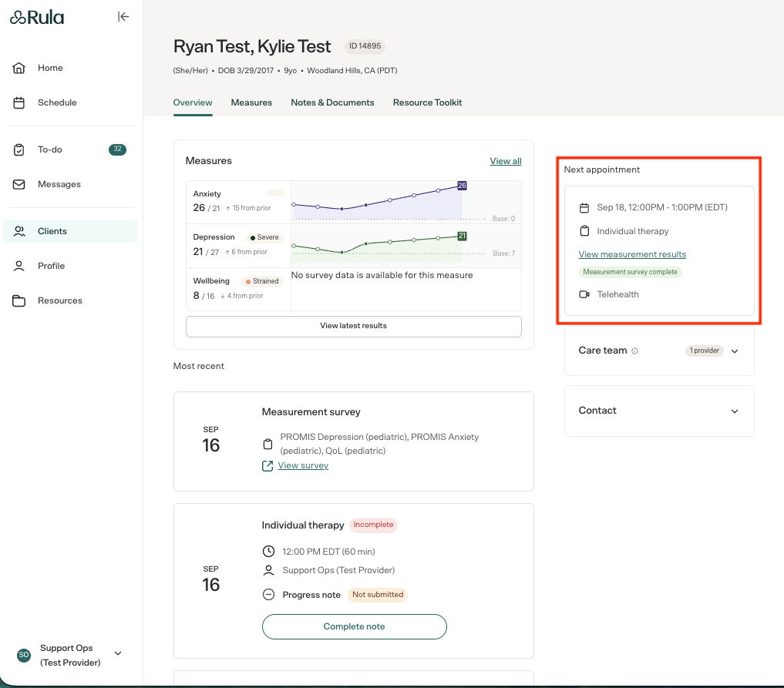The width and height of the screenshot is (784, 688).
Task: Click the client ID 14895 badge
Action: pyautogui.click(x=365, y=46)
